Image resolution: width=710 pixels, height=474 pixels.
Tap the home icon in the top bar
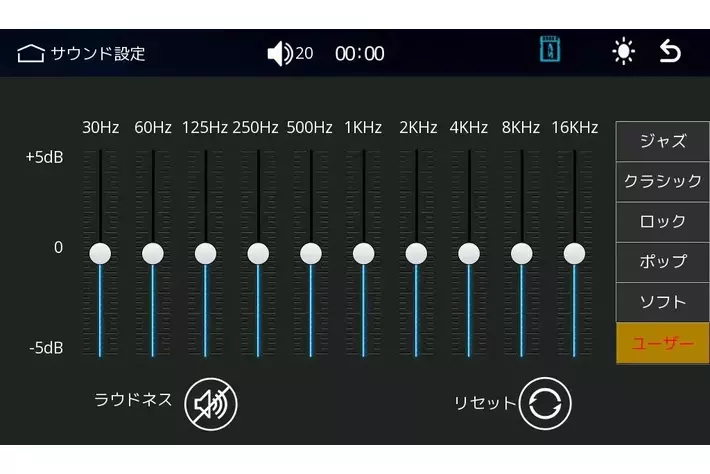coord(30,53)
